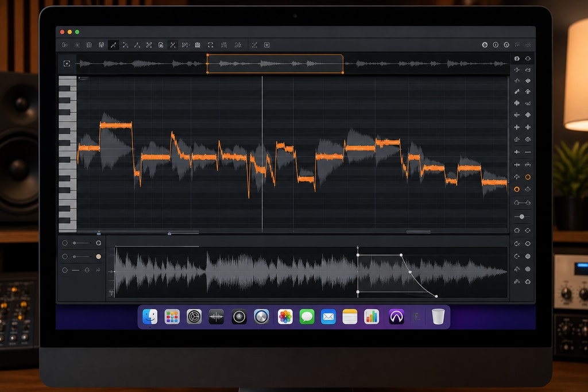Choose the dashed selection-rectangle icon in top toolbar
The image size is (588, 392).
coord(211,45)
